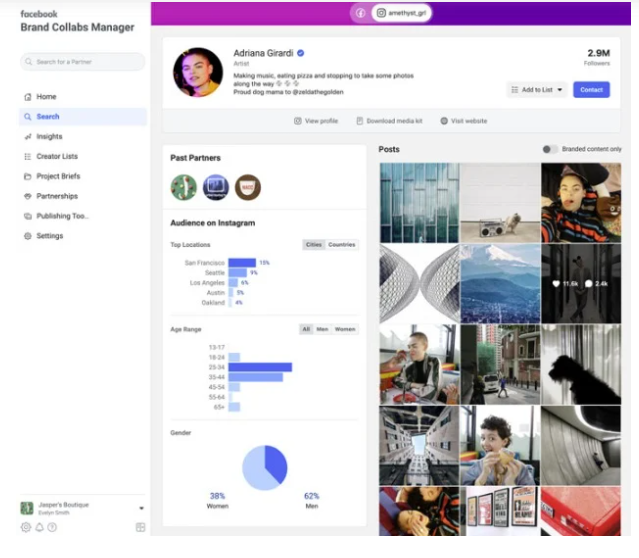Click the 35-44 age range bar
This screenshot has width=639, height=558.
click(x=256, y=377)
